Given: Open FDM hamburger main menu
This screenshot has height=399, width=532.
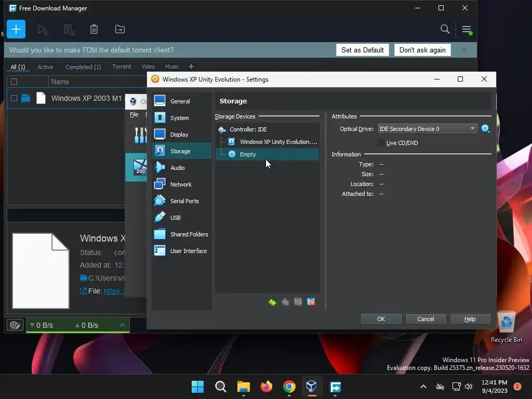Looking at the screenshot, I should [x=467, y=30].
